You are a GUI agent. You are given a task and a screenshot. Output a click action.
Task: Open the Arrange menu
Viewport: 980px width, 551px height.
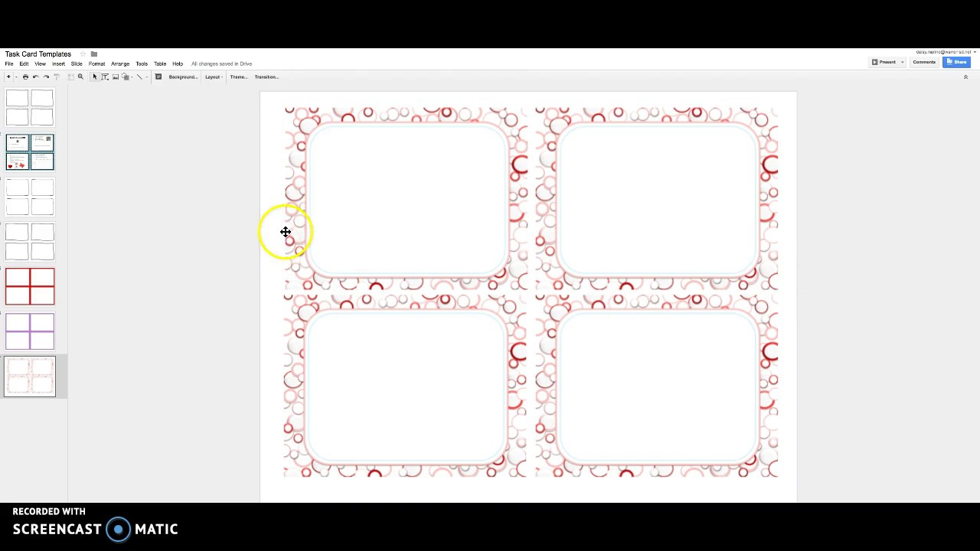pos(120,64)
